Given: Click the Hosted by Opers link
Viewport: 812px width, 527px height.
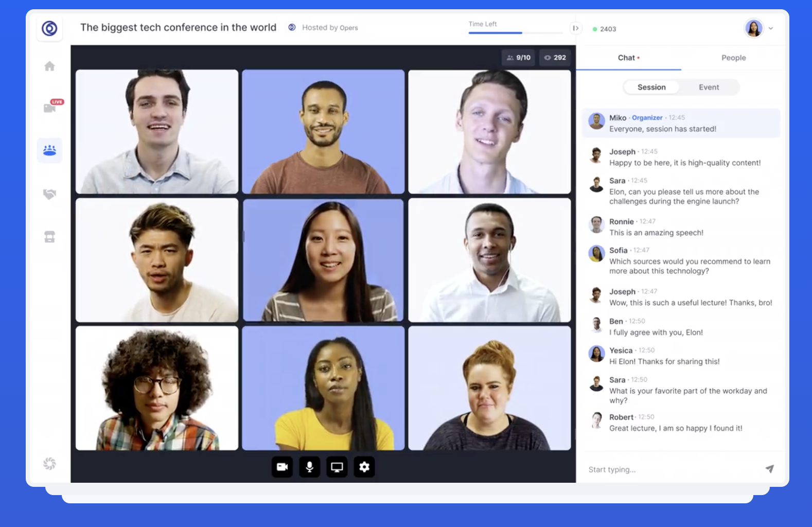Looking at the screenshot, I should (x=329, y=28).
